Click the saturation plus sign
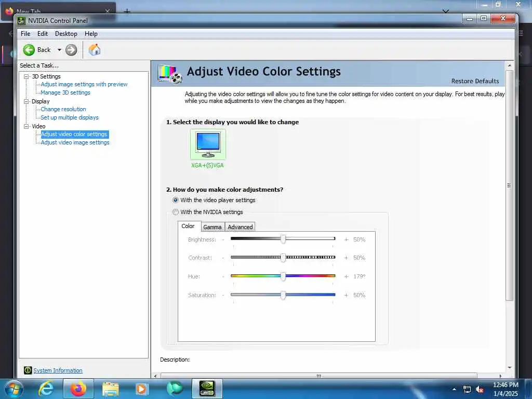 pos(346,295)
